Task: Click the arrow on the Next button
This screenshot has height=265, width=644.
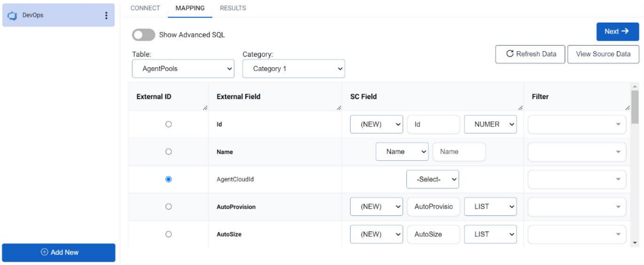Action: pos(625,31)
